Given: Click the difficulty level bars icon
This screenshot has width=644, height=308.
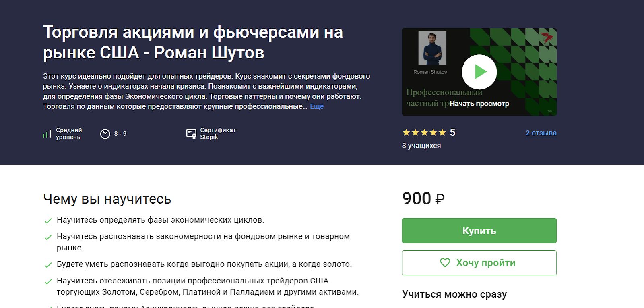Looking at the screenshot, I should click(x=47, y=134).
